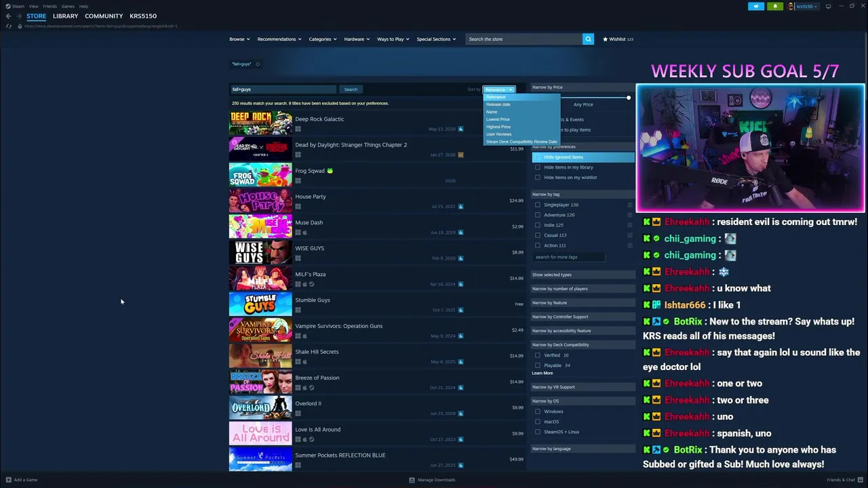Open the LIBRARY tab
Viewport: 868px width, 488px height.
click(65, 16)
